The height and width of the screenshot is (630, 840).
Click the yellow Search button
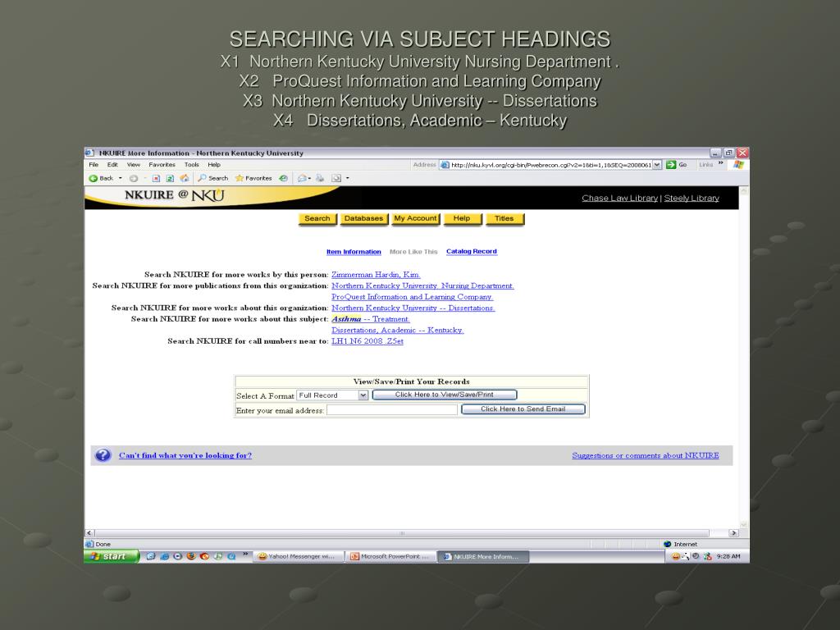317,218
